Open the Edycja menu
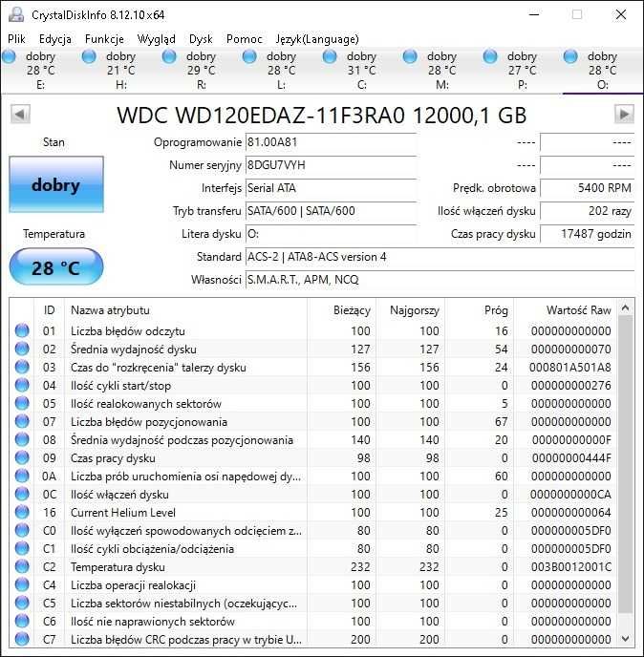Viewport: 644px width, 657px height. coord(54,39)
